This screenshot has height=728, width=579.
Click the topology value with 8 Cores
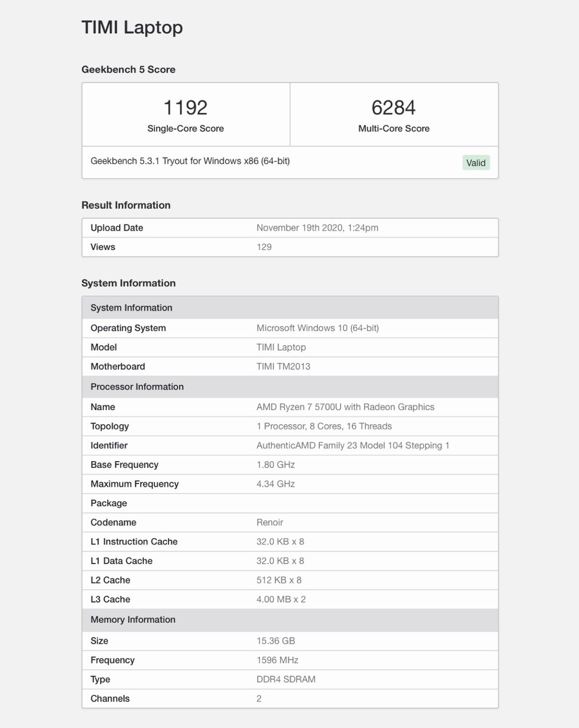pos(324,426)
